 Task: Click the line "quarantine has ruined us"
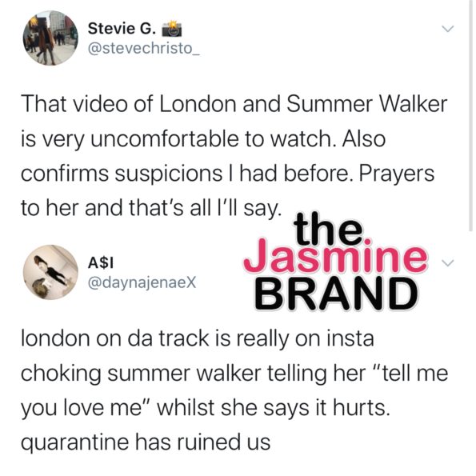pyautogui.click(x=146, y=442)
